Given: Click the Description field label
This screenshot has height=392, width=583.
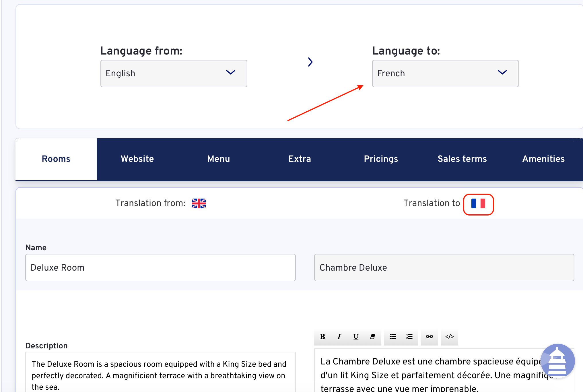Looking at the screenshot, I should (x=46, y=346).
